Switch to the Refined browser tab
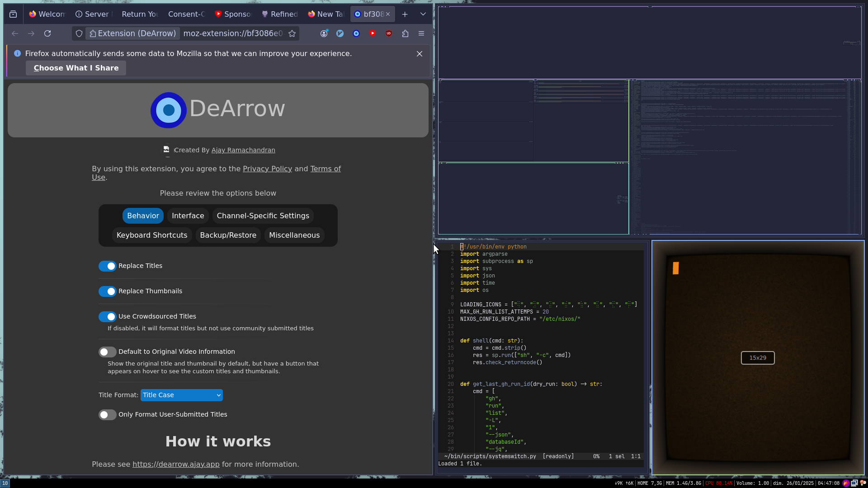This screenshot has width=868, height=488. coord(279,14)
